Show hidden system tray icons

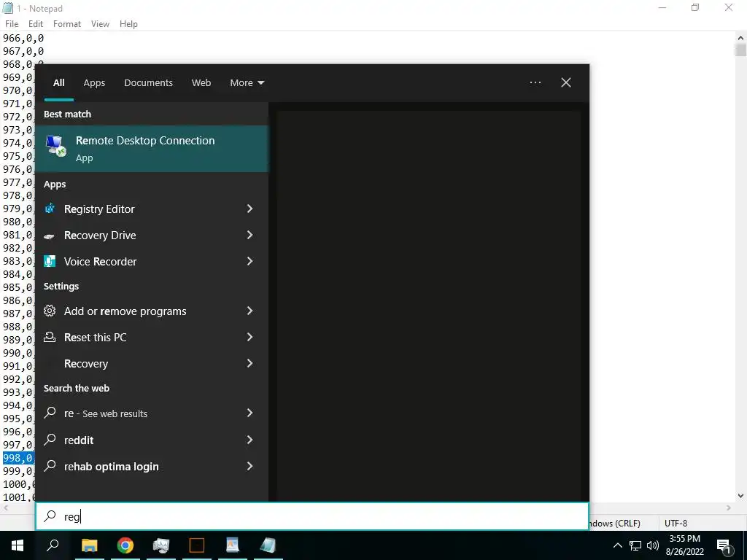pos(617,545)
